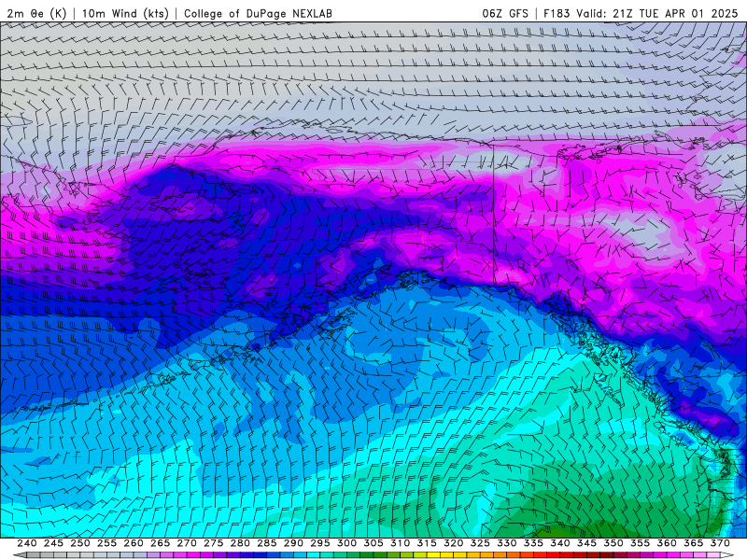Click the 245 value on the color scale

coord(53,543)
